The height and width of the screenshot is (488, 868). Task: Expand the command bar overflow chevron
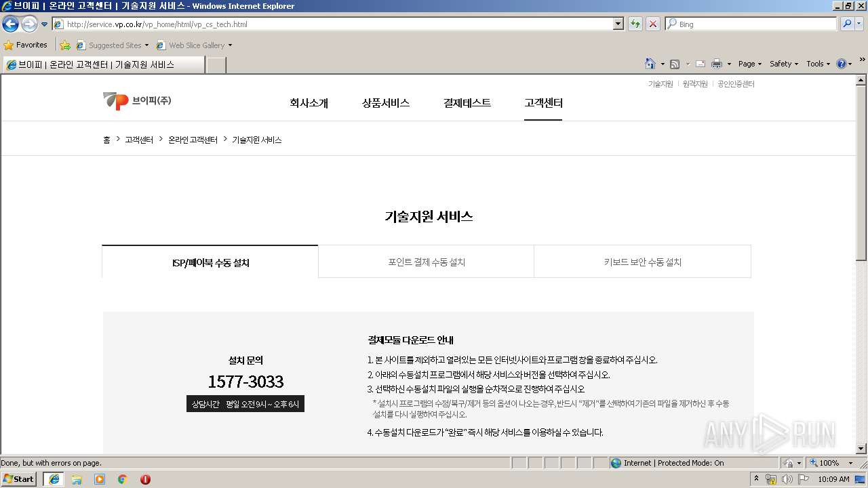(x=863, y=60)
